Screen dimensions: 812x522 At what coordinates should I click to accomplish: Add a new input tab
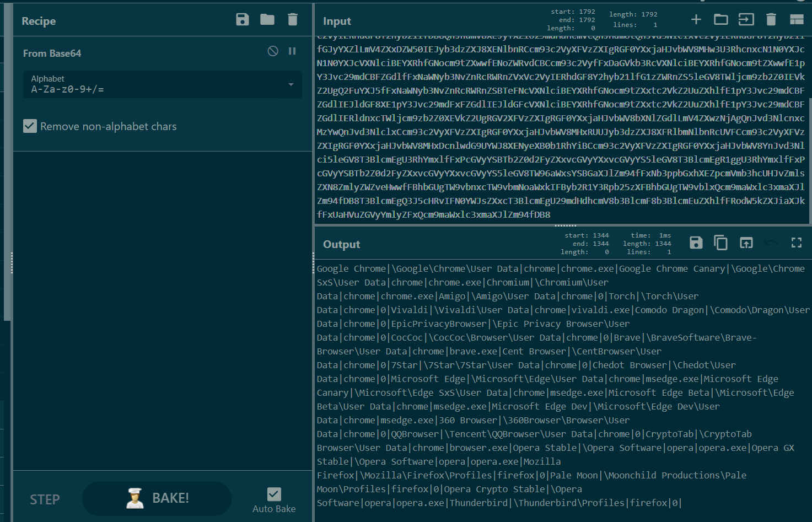point(696,19)
